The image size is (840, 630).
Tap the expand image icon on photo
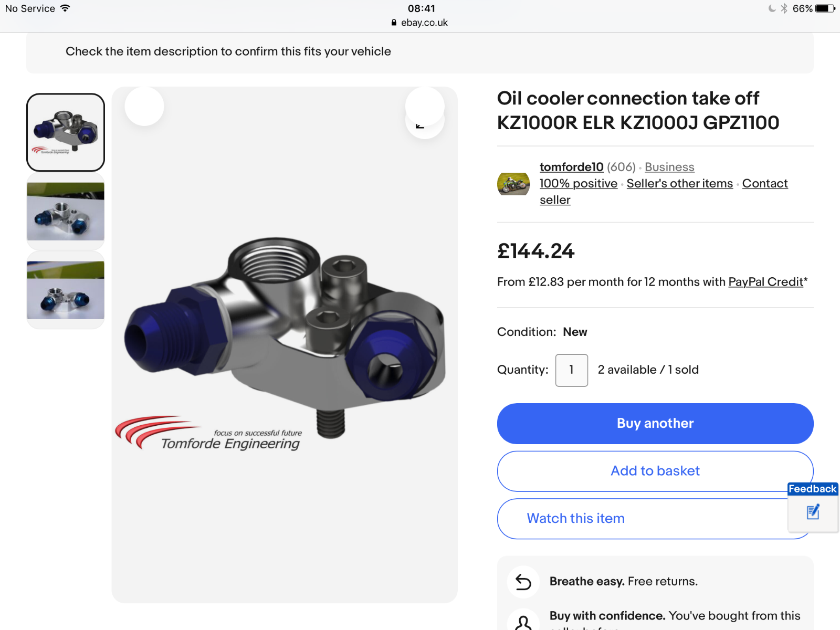point(425,119)
